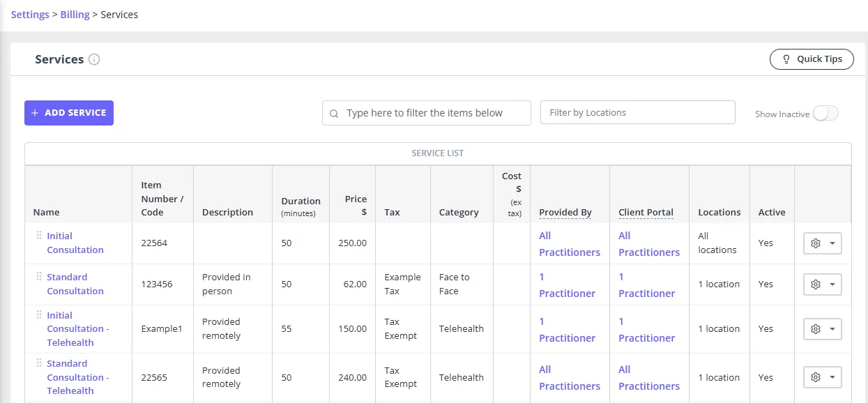Screen dimensions: 868x403
Task: Click the Item Number / Code header
Action: (x=162, y=199)
